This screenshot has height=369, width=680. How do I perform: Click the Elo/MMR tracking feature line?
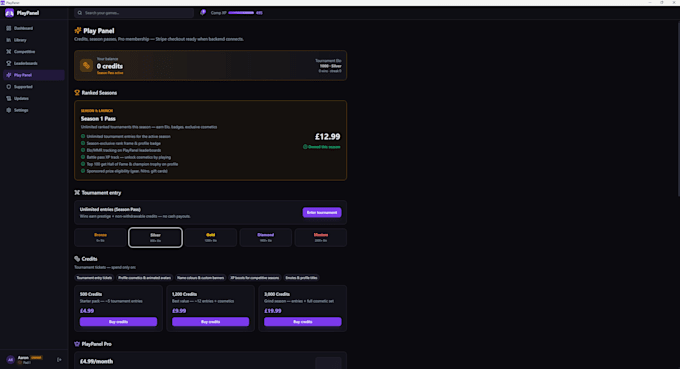click(x=124, y=150)
